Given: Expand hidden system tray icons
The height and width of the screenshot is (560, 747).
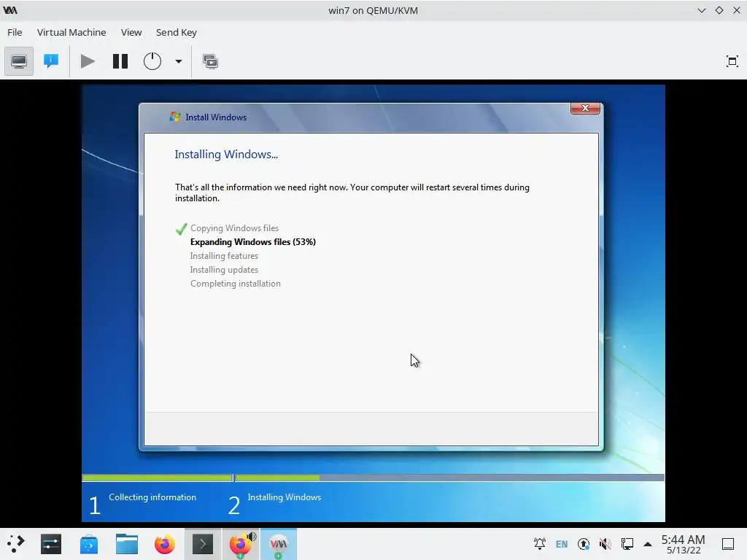Looking at the screenshot, I should click(x=648, y=544).
